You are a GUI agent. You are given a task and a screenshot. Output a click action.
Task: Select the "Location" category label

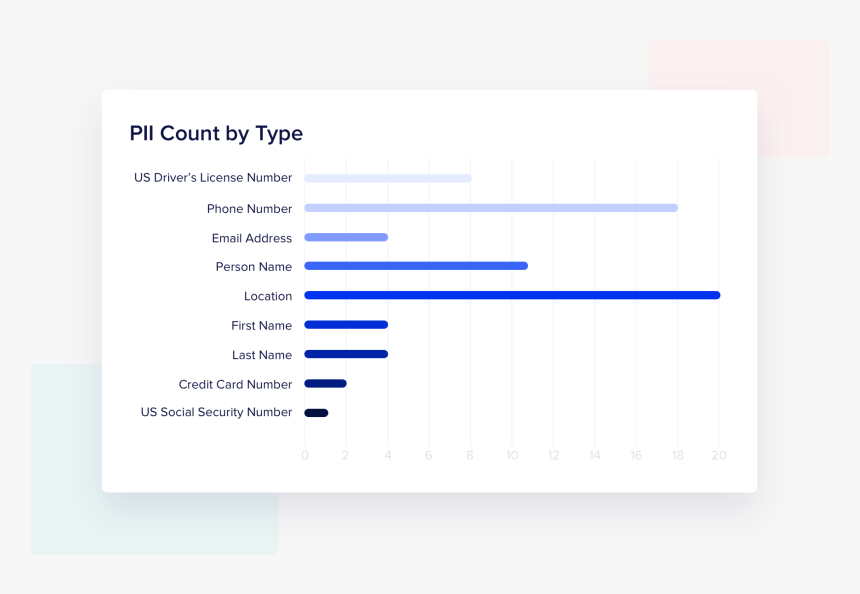click(x=268, y=296)
